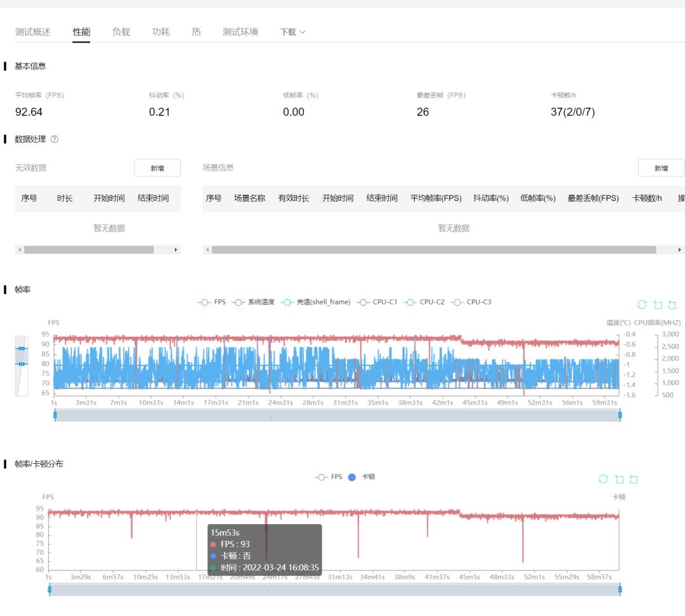Click the restore icon in the 帧率 chart toolbar

point(642,305)
